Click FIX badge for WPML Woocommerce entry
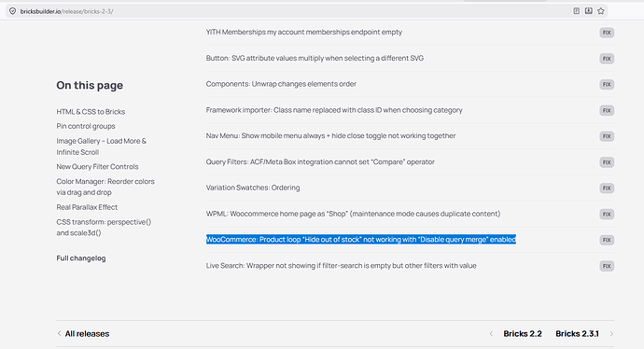This screenshot has height=349, width=644. 607,214
